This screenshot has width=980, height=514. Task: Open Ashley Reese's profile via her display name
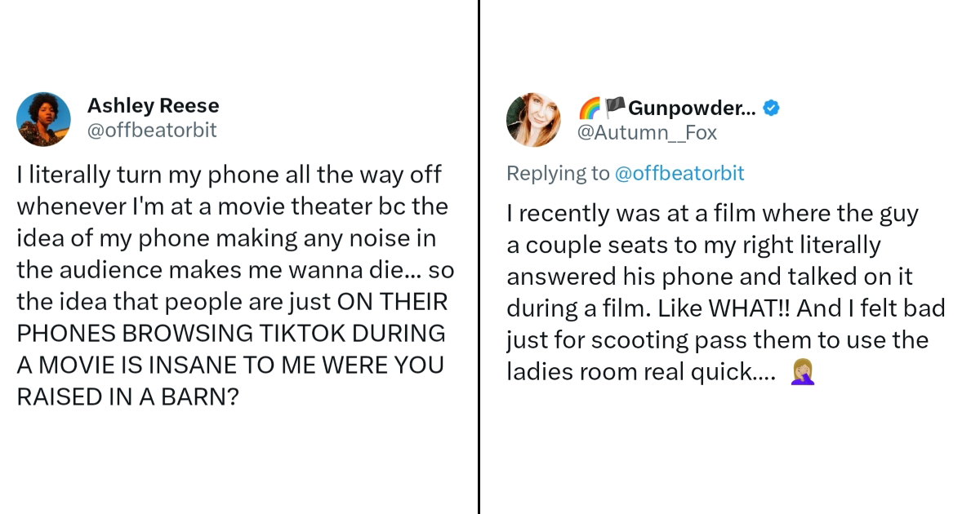pos(153,104)
